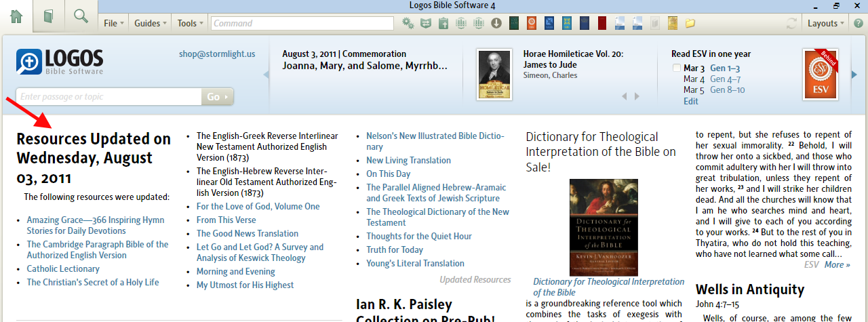Open Young's Literal Translation link
868x322 pixels.
(416, 263)
